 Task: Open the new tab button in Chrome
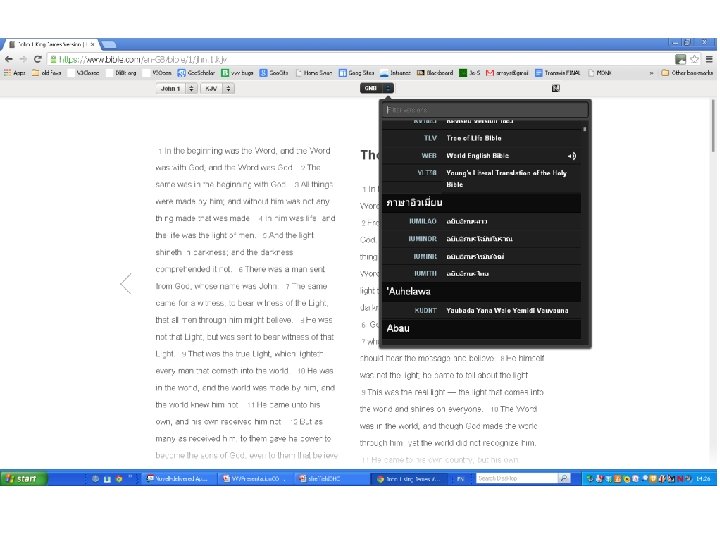tap(108, 45)
